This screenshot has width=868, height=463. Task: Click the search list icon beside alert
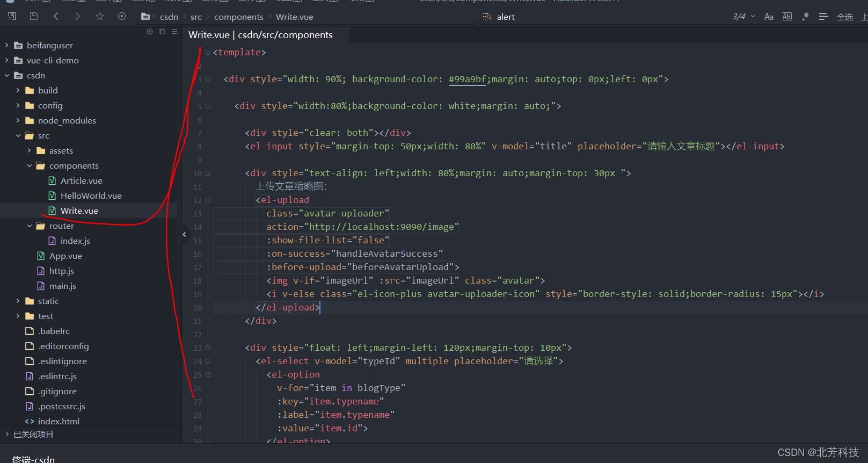pos(487,17)
